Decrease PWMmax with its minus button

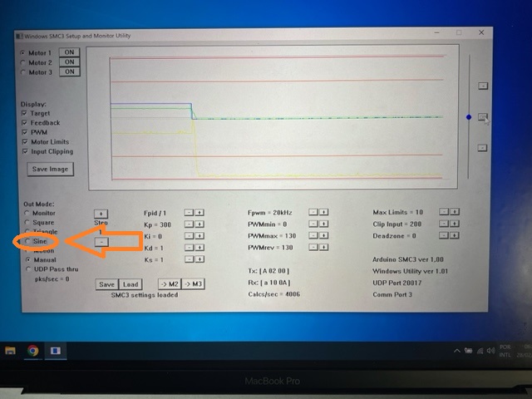tap(313, 235)
